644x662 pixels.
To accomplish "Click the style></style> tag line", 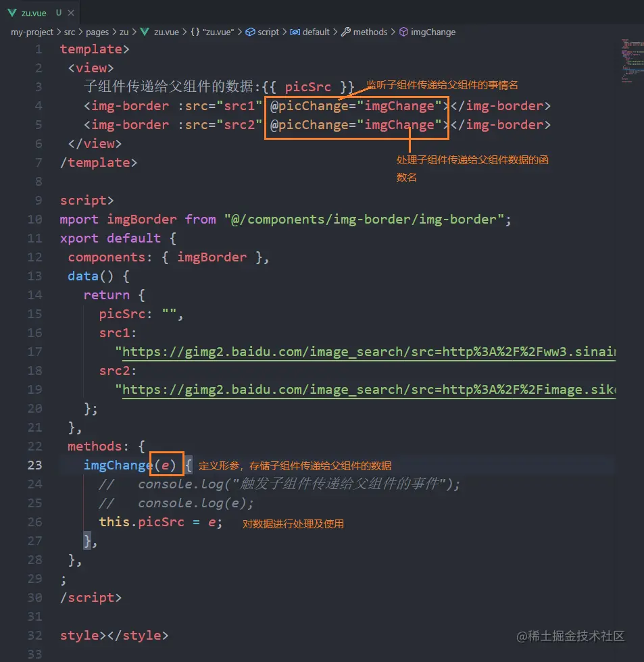I will click(114, 636).
